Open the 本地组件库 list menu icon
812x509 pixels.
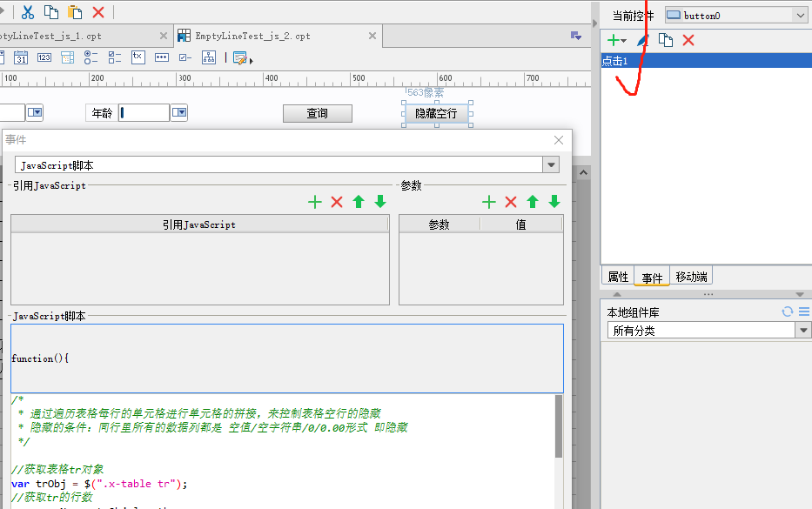pos(803,311)
